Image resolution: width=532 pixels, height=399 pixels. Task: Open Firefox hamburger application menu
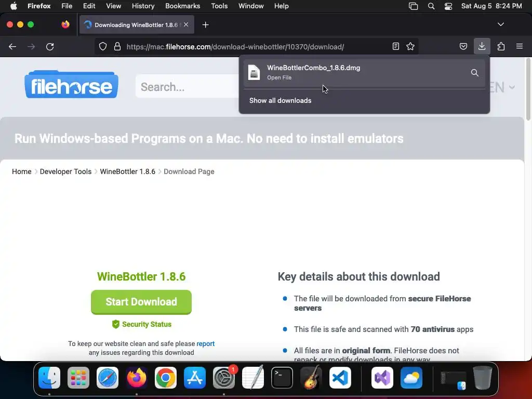[x=520, y=46]
